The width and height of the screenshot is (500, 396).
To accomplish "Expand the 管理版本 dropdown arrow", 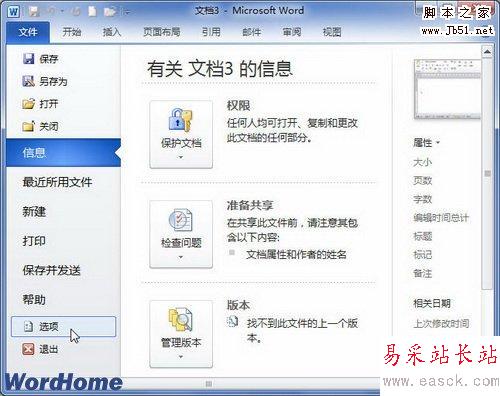I will [x=181, y=357].
